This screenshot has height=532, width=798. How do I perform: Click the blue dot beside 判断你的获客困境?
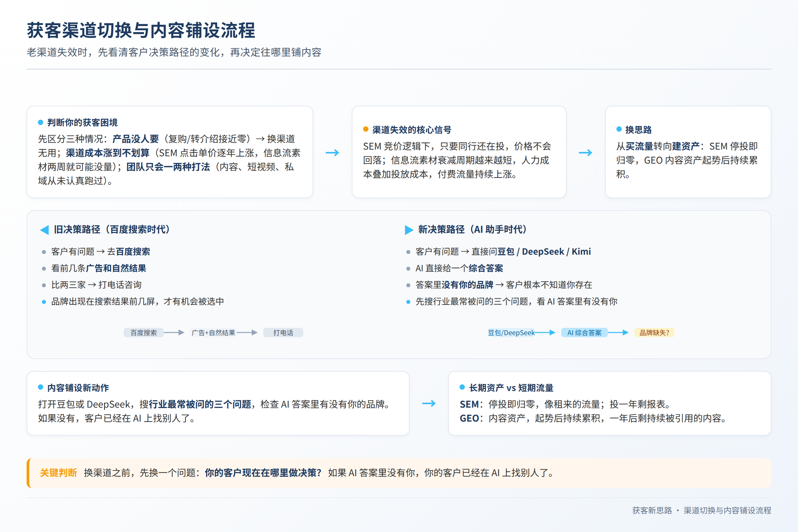(41, 122)
